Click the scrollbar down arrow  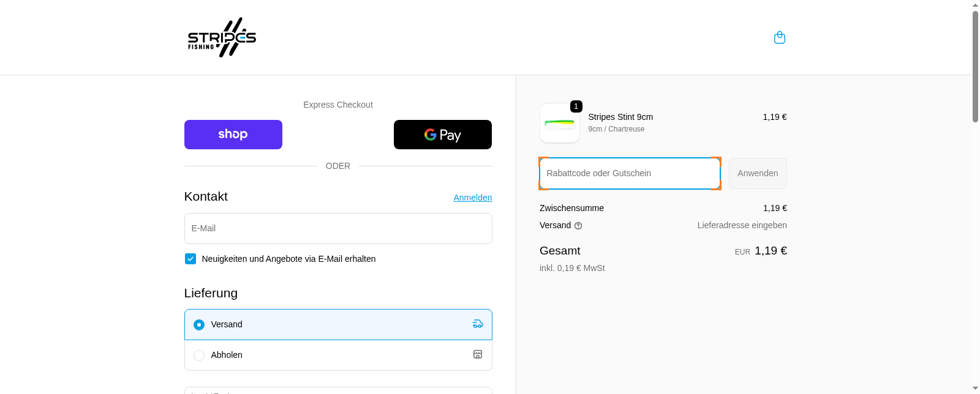975,388
